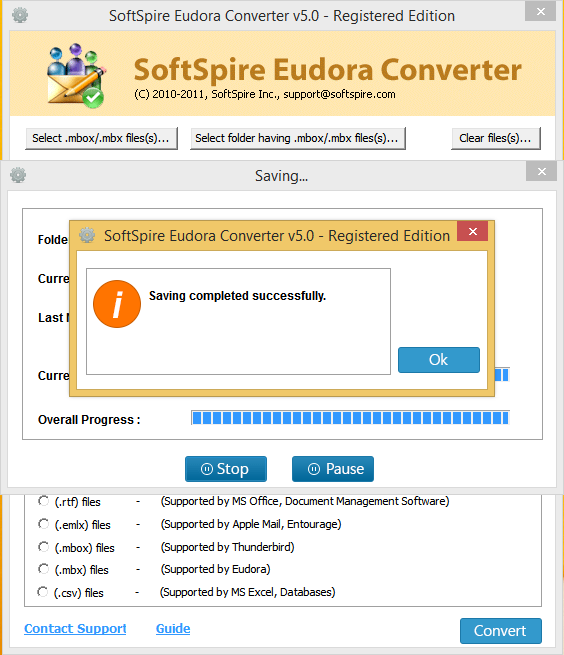This screenshot has width=564, height=655.
Task: Pick the (.csv) files radio option
Action: tap(42, 592)
